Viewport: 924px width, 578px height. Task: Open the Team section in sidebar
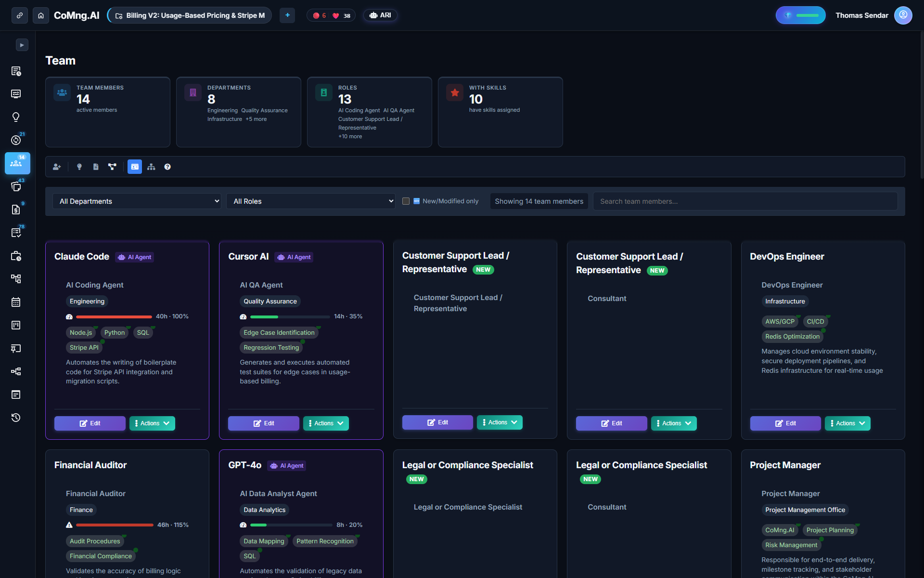17,163
